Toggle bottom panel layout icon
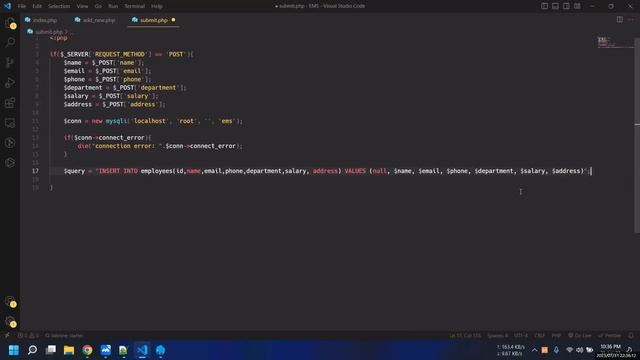The image size is (640, 360). (x=556, y=6)
